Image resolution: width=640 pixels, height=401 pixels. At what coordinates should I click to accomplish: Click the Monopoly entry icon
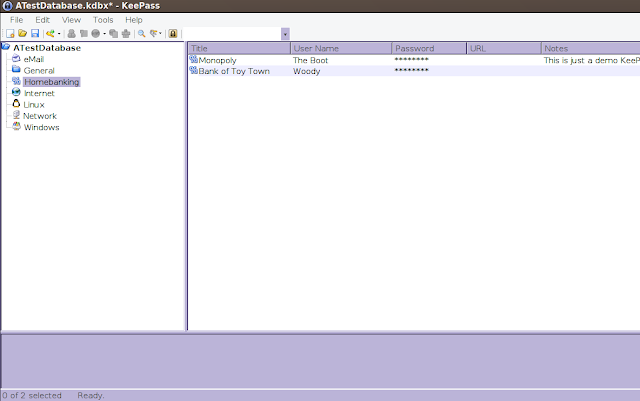[193, 60]
